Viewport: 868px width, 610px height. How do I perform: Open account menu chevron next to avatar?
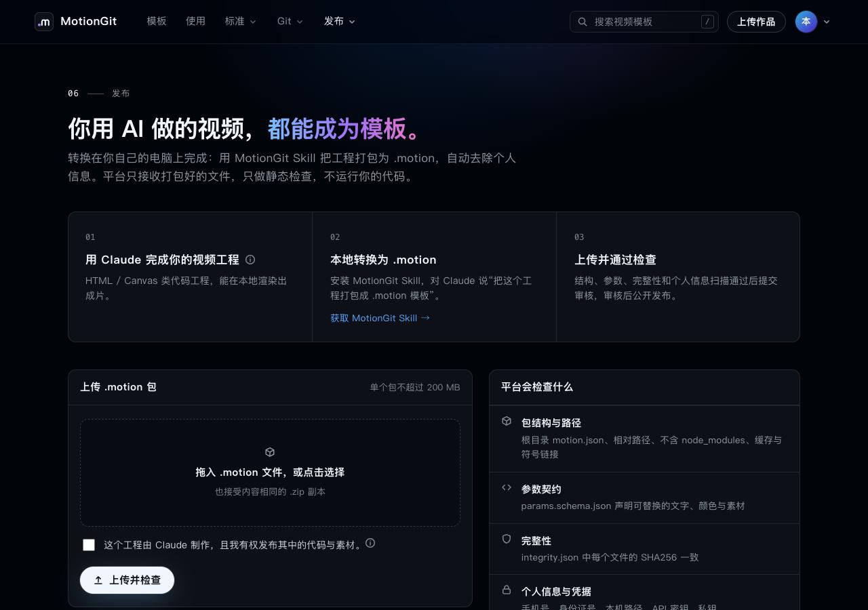click(x=827, y=22)
